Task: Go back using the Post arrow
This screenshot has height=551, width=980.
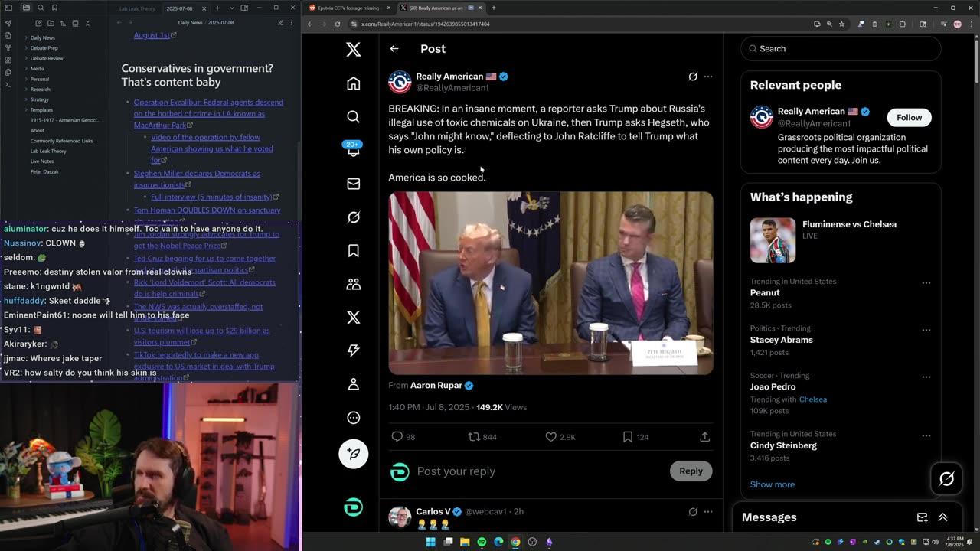Action: click(394, 48)
